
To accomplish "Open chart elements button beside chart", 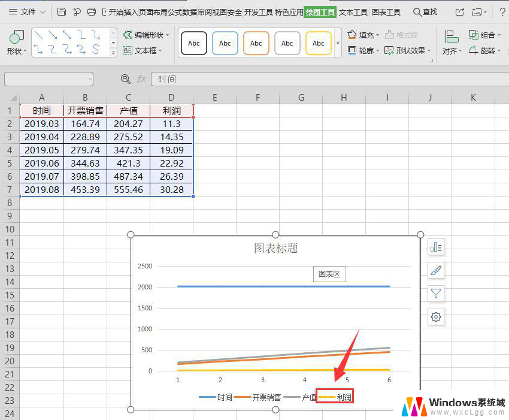I will (435, 247).
